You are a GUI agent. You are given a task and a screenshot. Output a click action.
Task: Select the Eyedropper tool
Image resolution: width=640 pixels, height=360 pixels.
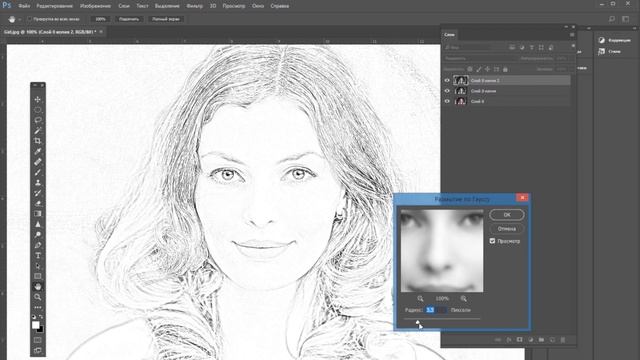tap(38, 151)
